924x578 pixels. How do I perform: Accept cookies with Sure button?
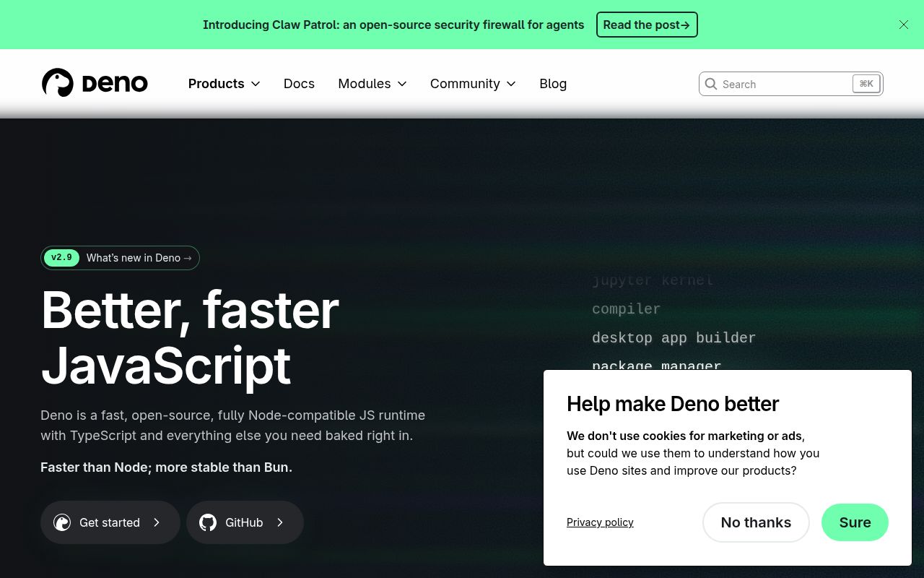[x=855, y=522]
